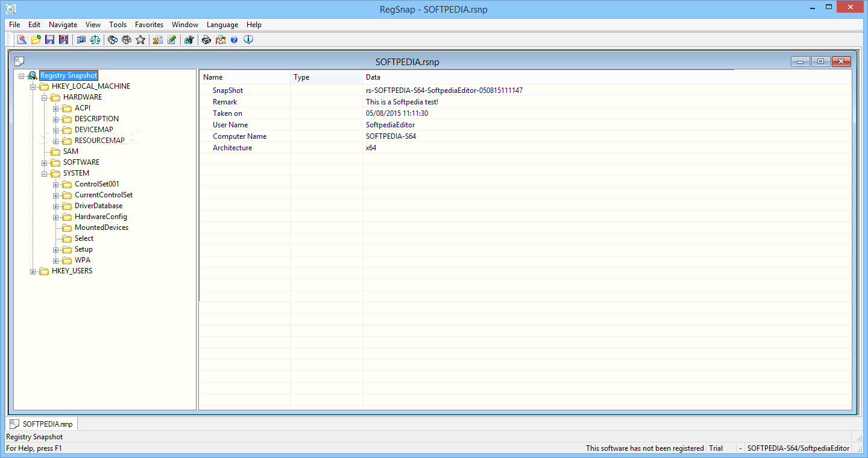Click the Save As toolbar icon
868x458 pixels.
pyautogui.click(x=63, y=40)
